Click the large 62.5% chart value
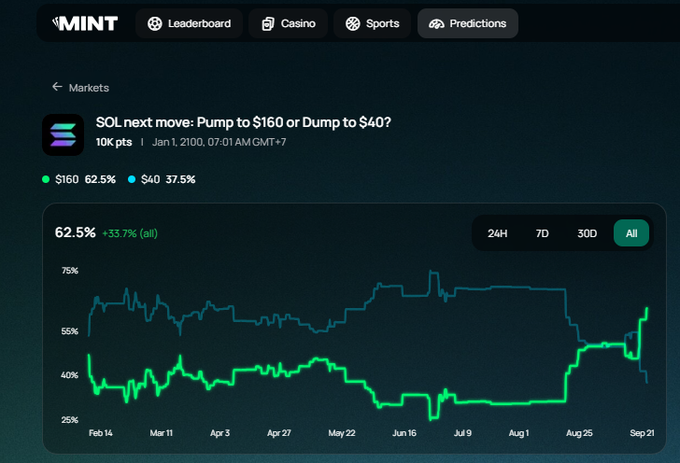Image resolution: width=680 pixels, height=463 pixels. (x=75, y=233)
